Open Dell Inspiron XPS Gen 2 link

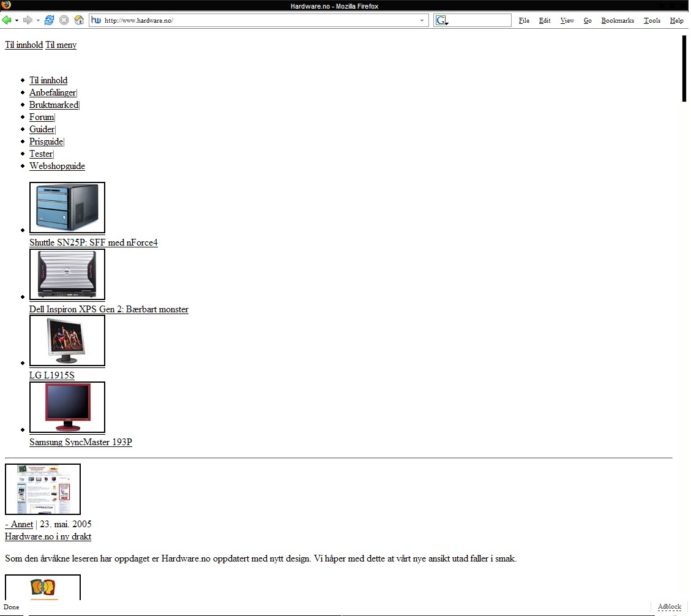click(x=109, y=310)
